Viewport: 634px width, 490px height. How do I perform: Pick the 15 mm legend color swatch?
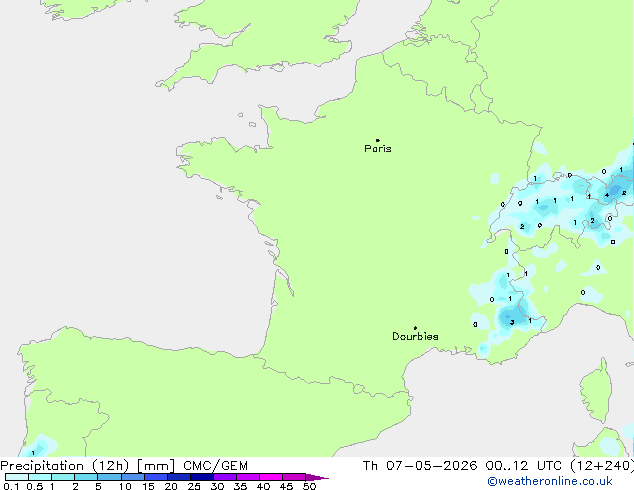pos(156,477)
